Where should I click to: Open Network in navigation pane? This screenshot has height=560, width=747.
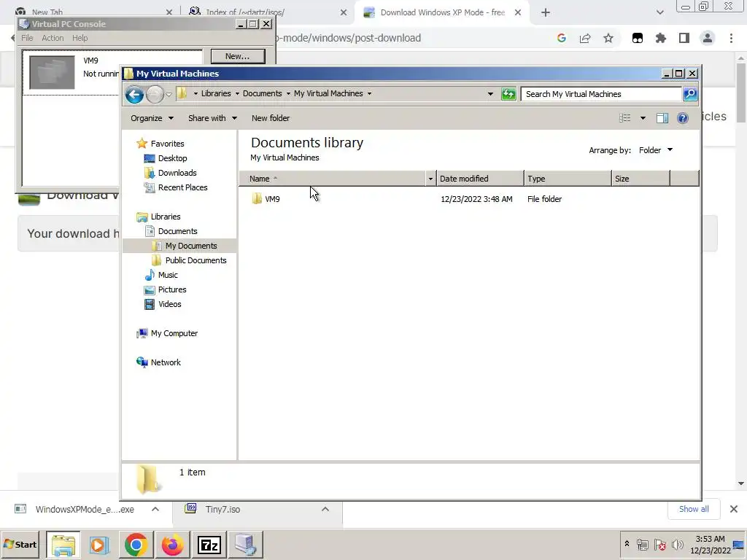(x=166, y=362)
